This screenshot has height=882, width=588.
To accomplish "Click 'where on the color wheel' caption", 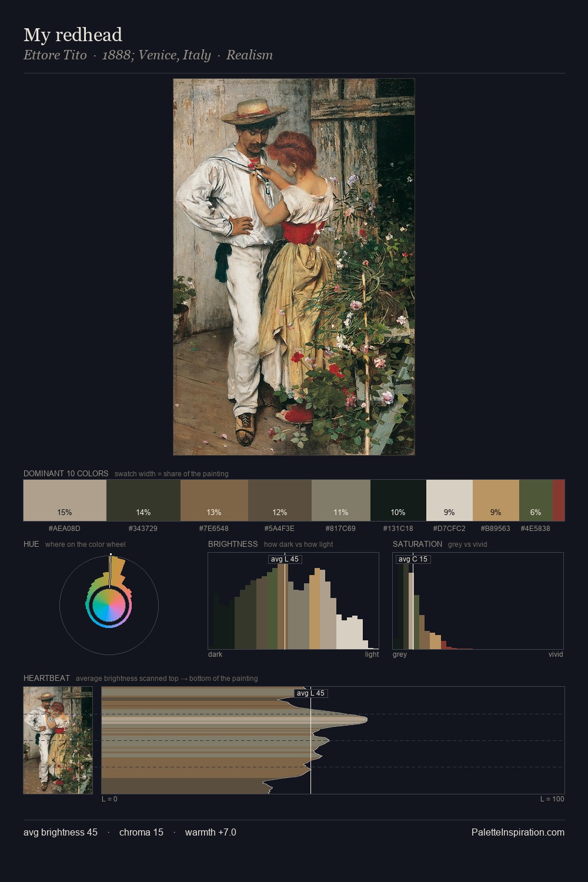I will click(85, 544).
